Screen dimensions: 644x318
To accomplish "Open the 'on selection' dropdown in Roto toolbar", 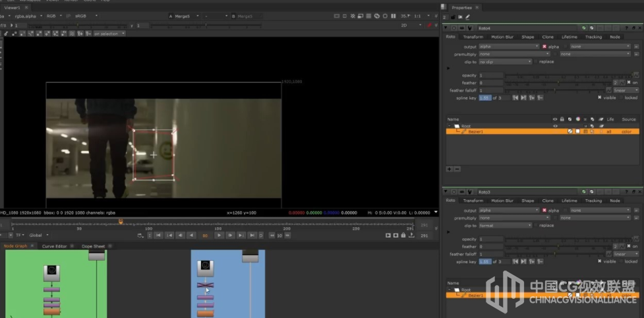I will click(109, 34).
